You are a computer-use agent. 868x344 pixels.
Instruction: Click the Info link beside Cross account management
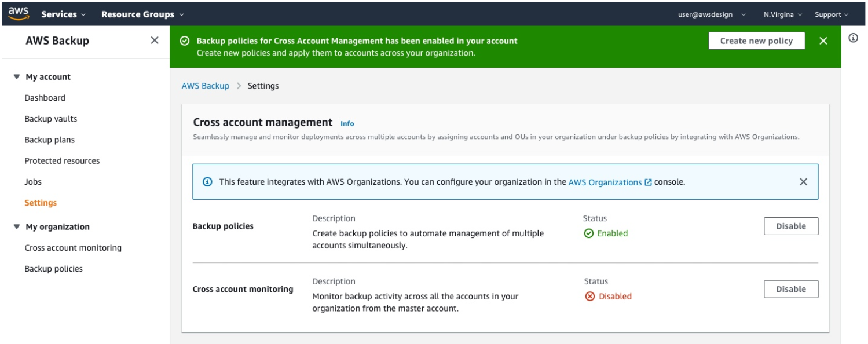tap(347, 123)
